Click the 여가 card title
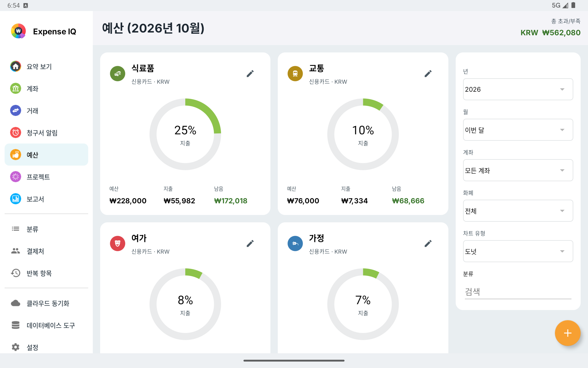 (x=139, y=238)
